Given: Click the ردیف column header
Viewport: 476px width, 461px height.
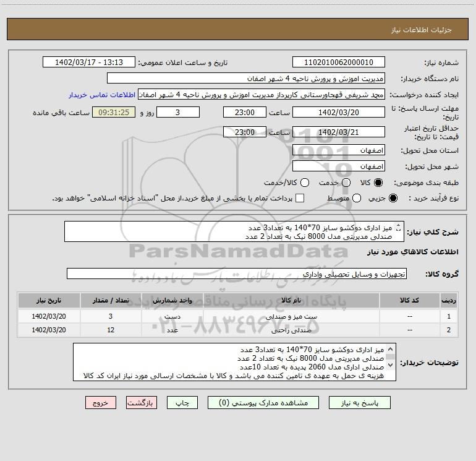Looking at the screenshot, I should point(449,301).
